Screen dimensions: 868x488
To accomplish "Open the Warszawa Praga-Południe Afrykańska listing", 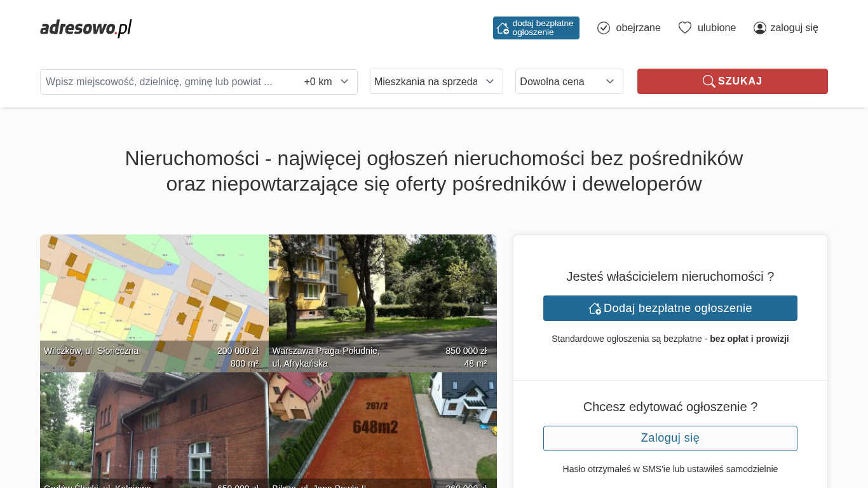I will (383, 303).
